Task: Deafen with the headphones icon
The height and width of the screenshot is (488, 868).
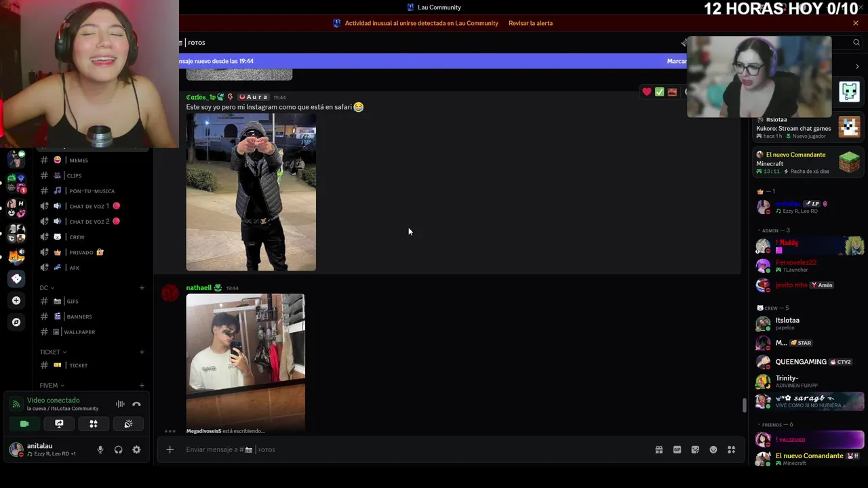Action: click(x=118, y=449)
